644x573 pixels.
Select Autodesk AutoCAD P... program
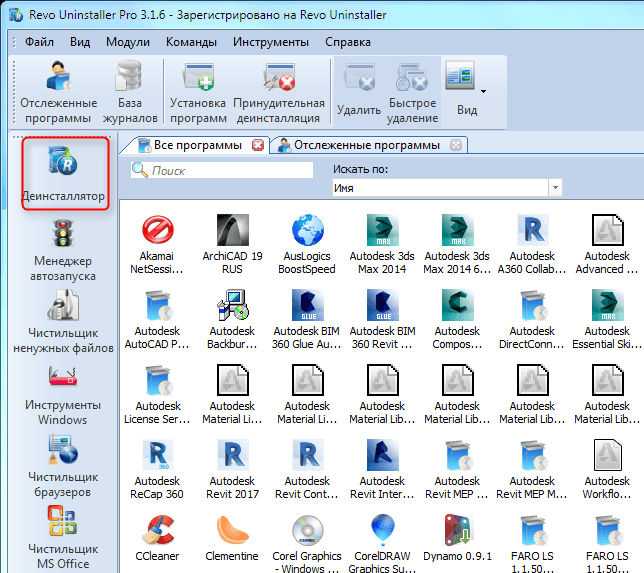(x=156, y=320)
